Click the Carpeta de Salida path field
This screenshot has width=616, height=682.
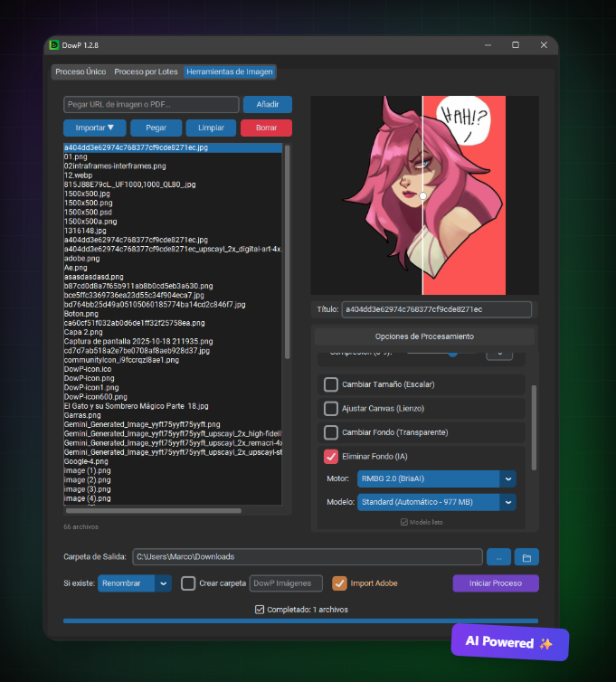(x=308, y=557)
